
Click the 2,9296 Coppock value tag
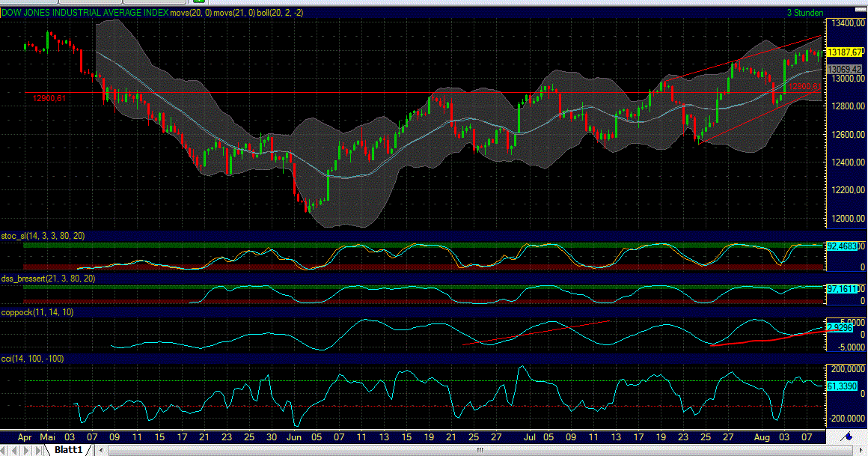coord(840,327)
